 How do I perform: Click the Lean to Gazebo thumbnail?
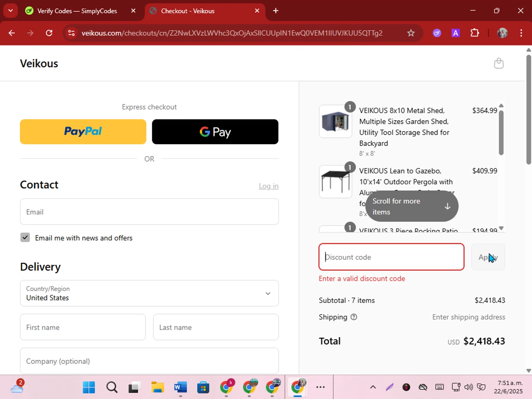(x=336, y=182)
